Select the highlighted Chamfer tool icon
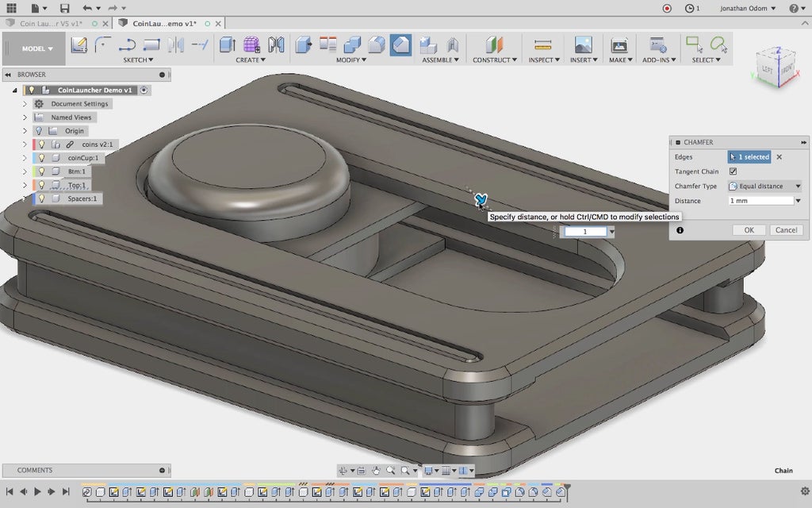The width and height of the screenshot is (812, 508). pyautogui.click(x=400, y=45)
